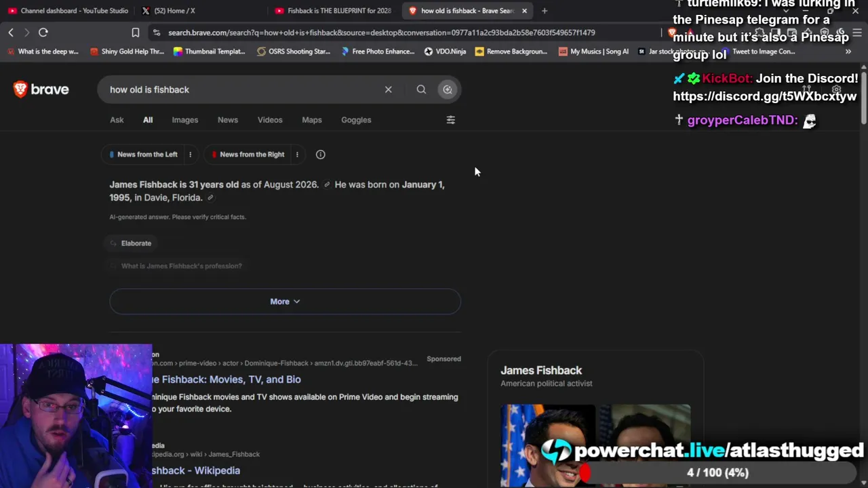The width and height of the screenshot is (868, 488).
Task: Click the James Fishback panel title
Action: (541, 370)
